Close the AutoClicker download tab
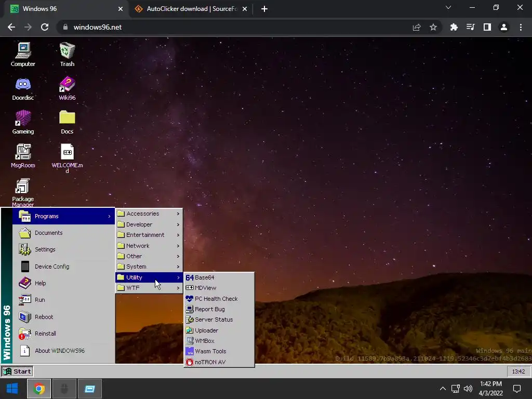The height and width of the screenshot is (399, 532). tap(245, 9)
